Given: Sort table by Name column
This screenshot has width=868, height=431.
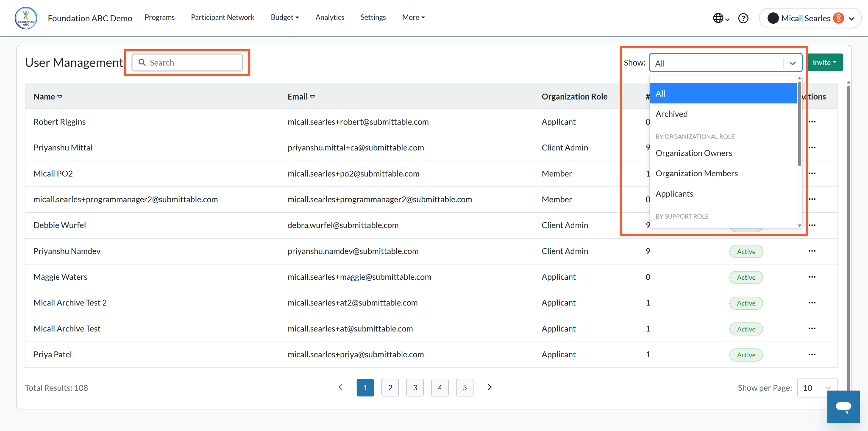Looking at the screenshot, I should pos(48,97).
